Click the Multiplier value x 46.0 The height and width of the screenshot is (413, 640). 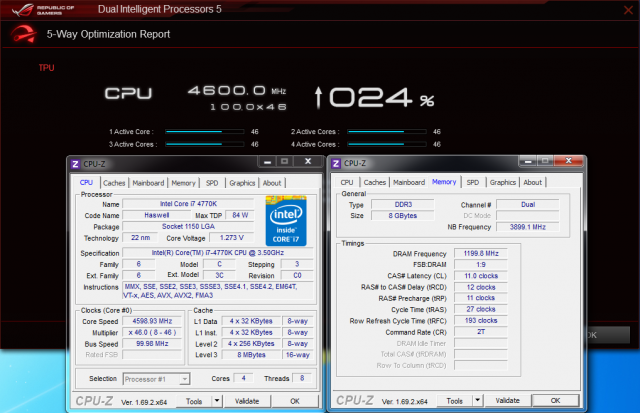(x=152, y=333)
